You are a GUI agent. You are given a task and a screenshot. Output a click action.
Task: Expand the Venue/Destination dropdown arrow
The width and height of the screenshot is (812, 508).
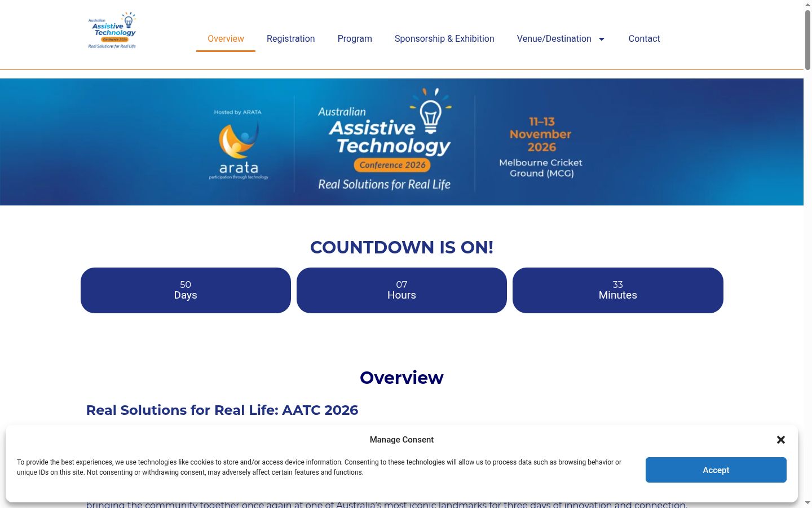pos(602,39)
